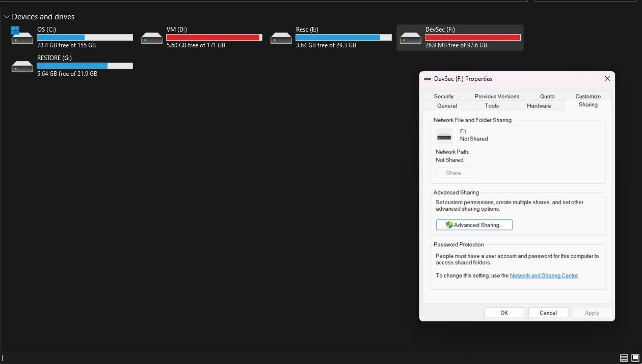Open the Network and Sharing Center link
642x364 pixels.
click(544, 276)
